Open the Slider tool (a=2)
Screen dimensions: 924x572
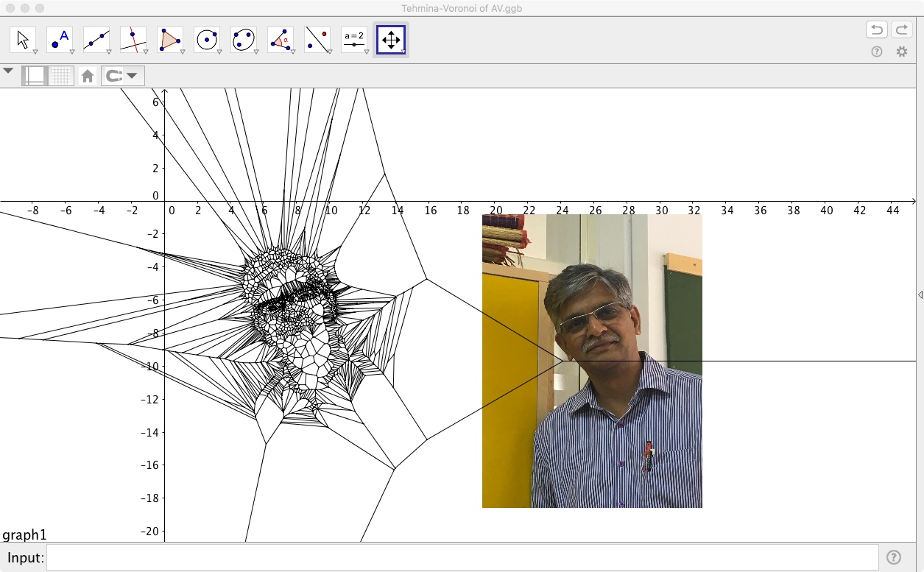(x=354, y=40)
